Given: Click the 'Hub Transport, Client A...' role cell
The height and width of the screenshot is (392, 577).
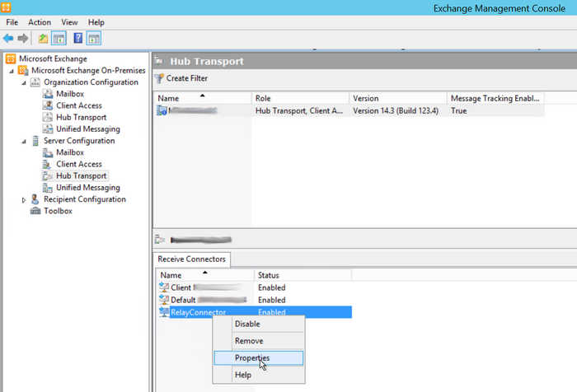Looking at the screenshot, I should (x=299, y=110).
